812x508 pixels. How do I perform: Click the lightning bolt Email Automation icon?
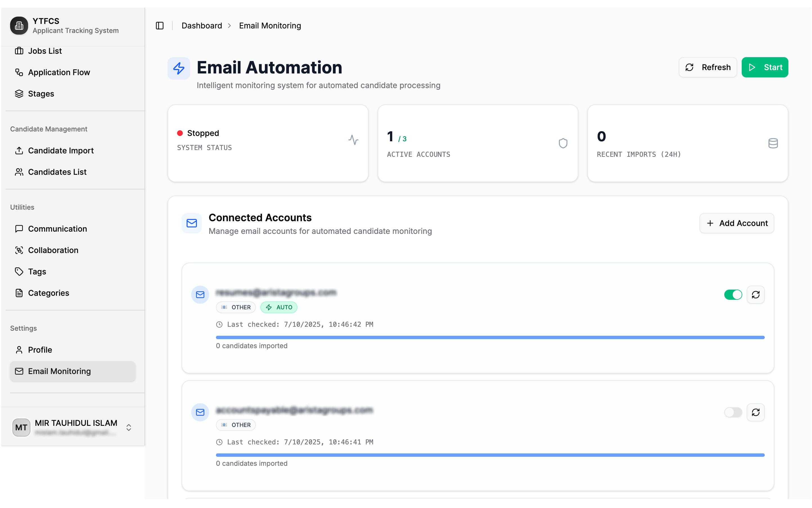[179, 68]
